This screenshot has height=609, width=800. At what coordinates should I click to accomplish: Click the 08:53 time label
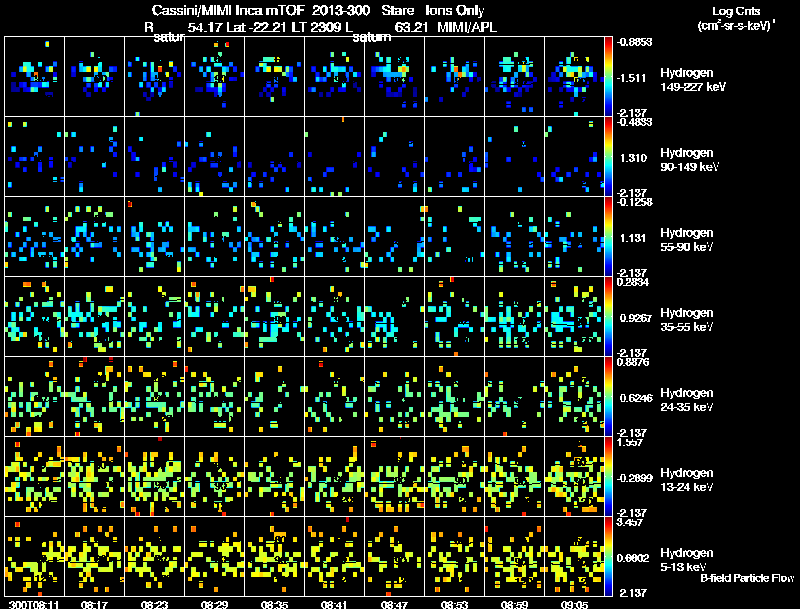coord(454,604)
